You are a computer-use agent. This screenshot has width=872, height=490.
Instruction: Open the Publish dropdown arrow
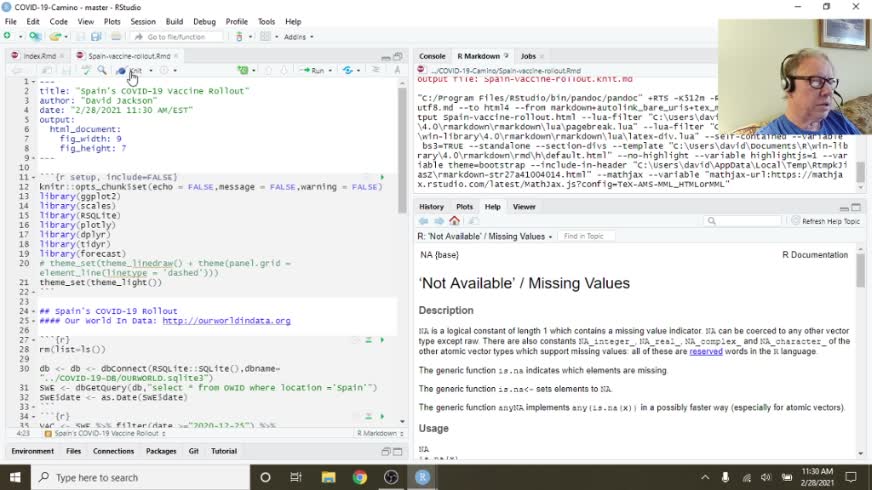(359, 71)
